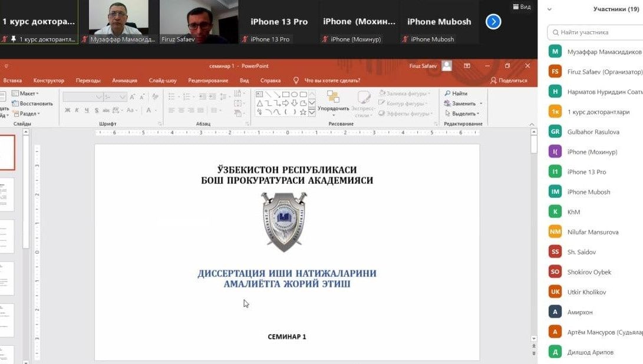The image size is (643, 364).
Task: Click the green avatar of iPhone 13 Pro
Action: (555, 172)
